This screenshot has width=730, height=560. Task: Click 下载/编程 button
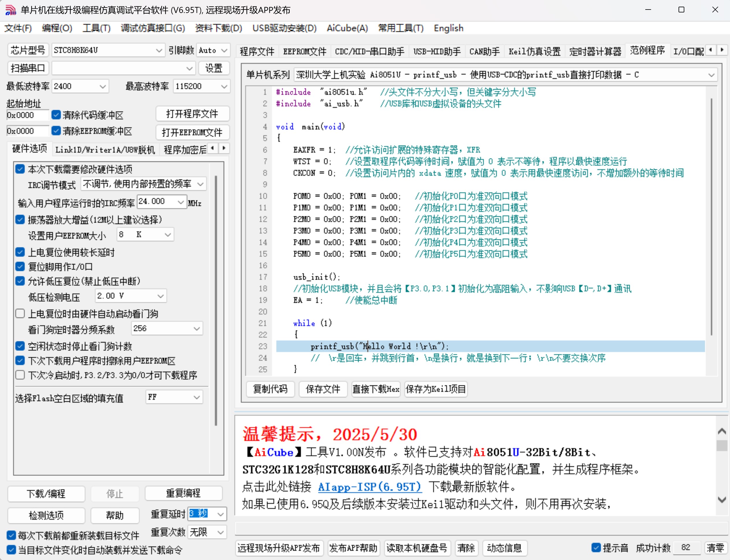[46, 494]
